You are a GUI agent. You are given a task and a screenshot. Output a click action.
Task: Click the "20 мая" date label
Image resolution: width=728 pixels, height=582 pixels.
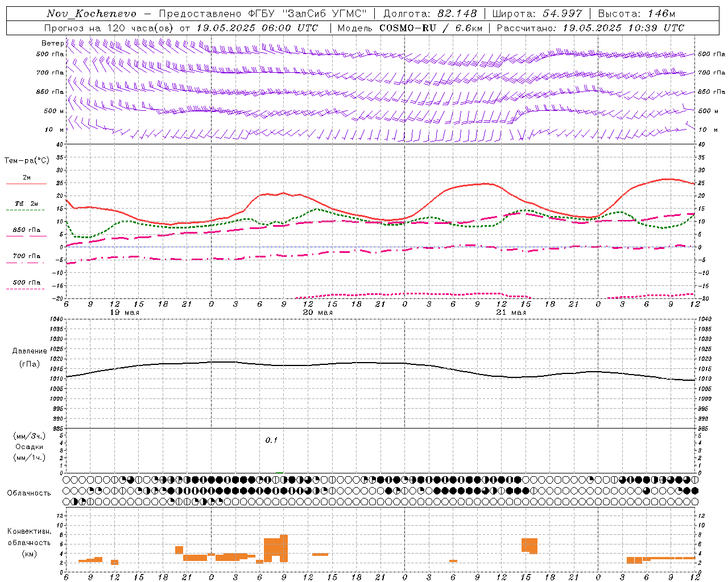[317, 313]
